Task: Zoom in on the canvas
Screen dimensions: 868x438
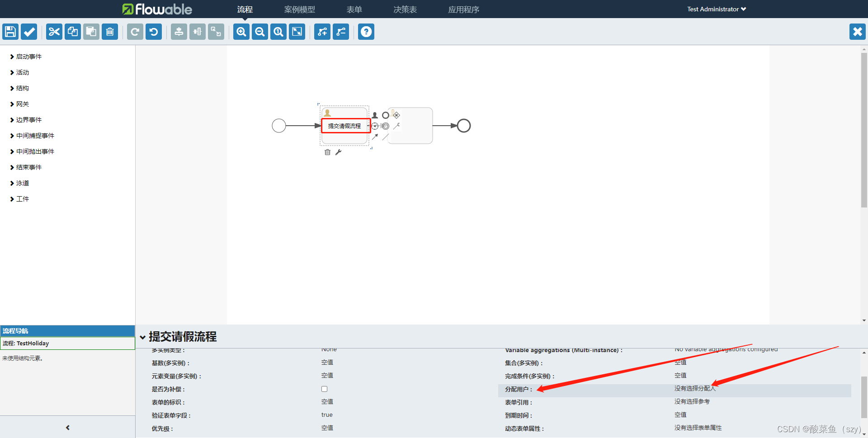Action: (241, 32)
